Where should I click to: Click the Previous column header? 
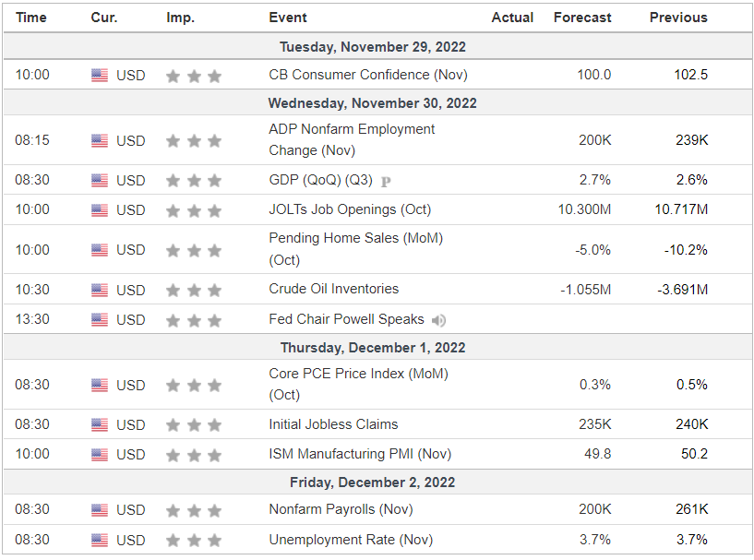pyautogui.click(x=678, y=18)
